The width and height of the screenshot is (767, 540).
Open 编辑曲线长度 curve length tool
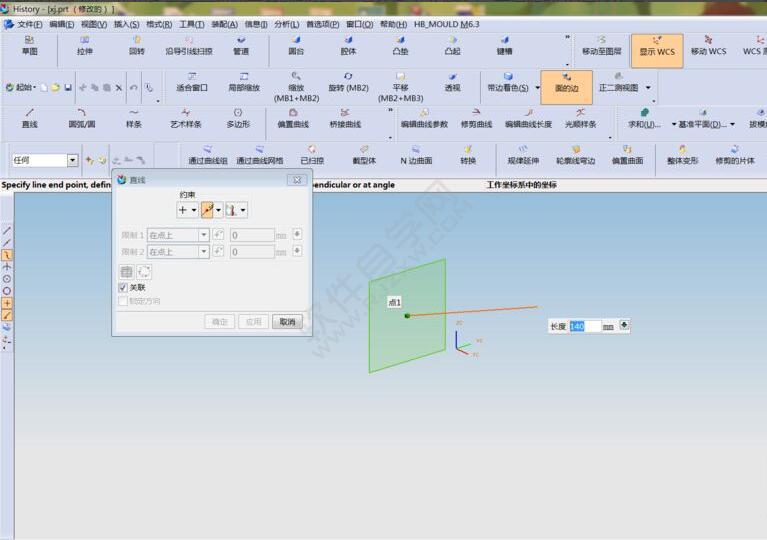tap(528, 119)
